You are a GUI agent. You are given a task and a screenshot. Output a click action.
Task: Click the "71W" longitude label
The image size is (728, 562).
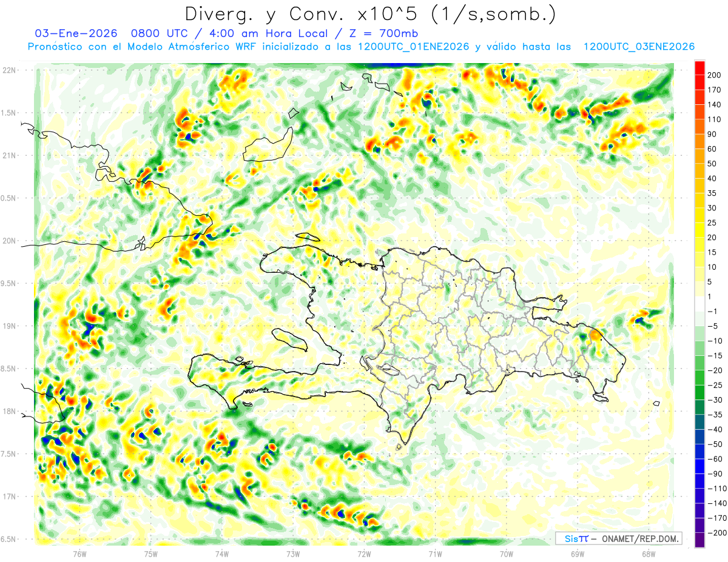(435, 554)
